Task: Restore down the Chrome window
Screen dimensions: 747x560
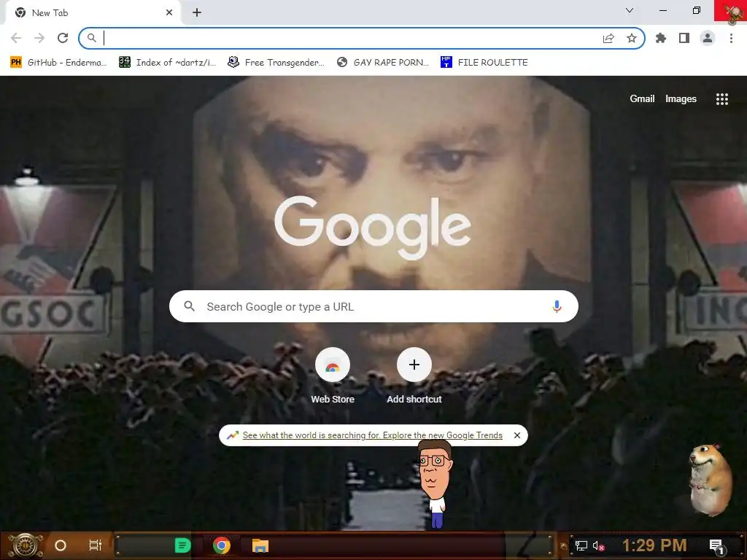Action: [697, 10]
